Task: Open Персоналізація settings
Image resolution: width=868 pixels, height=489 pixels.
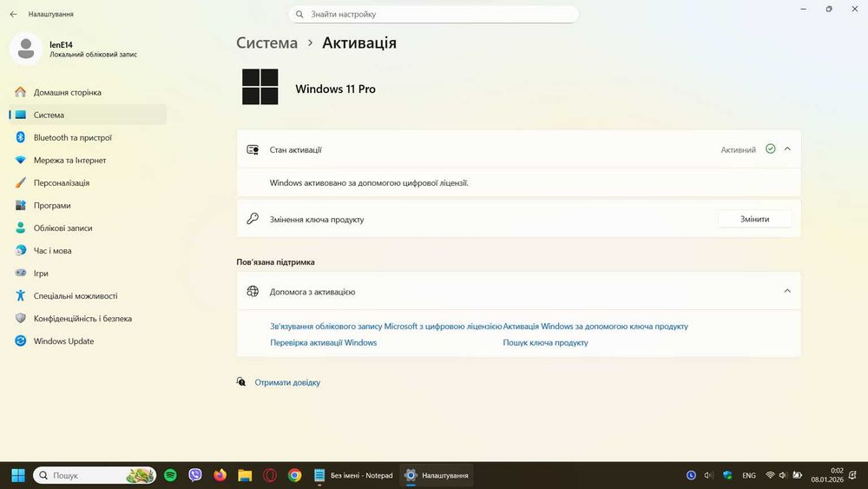Action: pos(88,182)
